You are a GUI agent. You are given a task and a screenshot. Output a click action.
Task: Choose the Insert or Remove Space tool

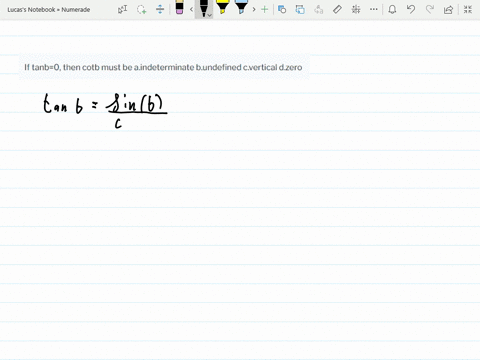[160, 9]
